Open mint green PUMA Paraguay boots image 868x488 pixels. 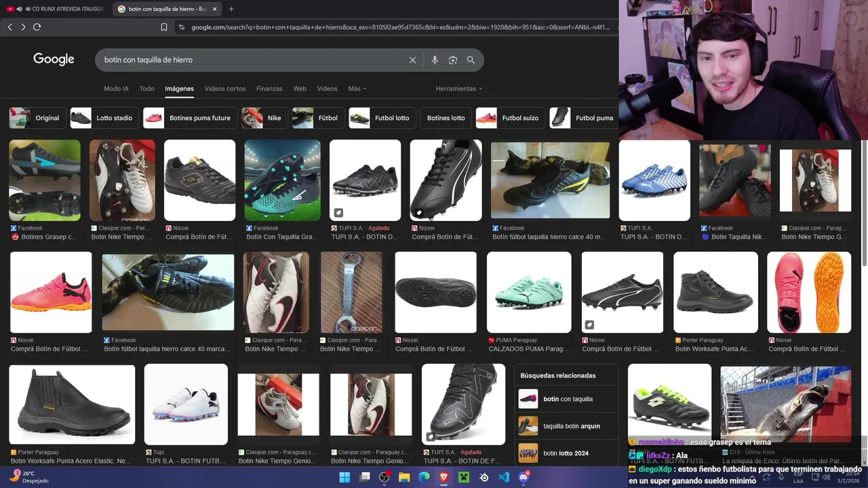click(x=529, y=292)
